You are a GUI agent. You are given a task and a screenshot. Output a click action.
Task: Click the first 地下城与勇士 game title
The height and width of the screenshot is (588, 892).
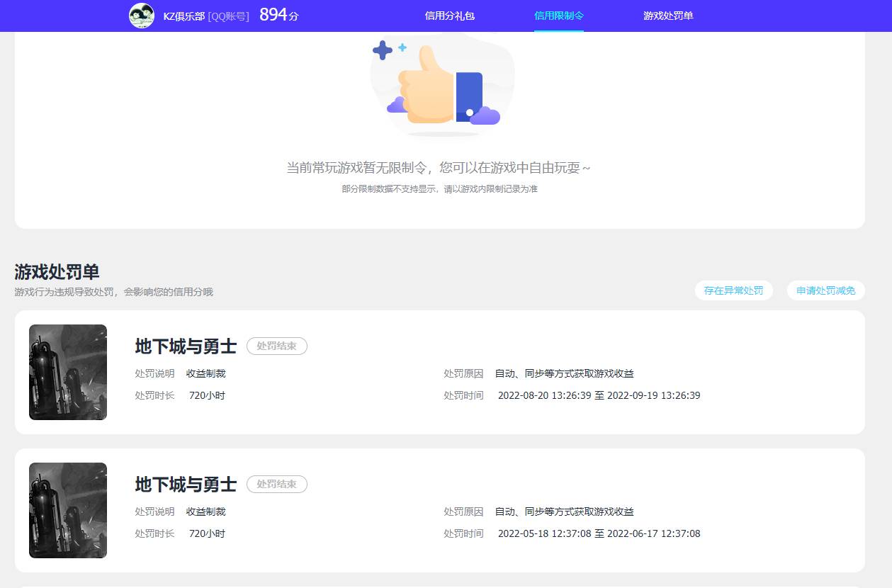[186, 346]
